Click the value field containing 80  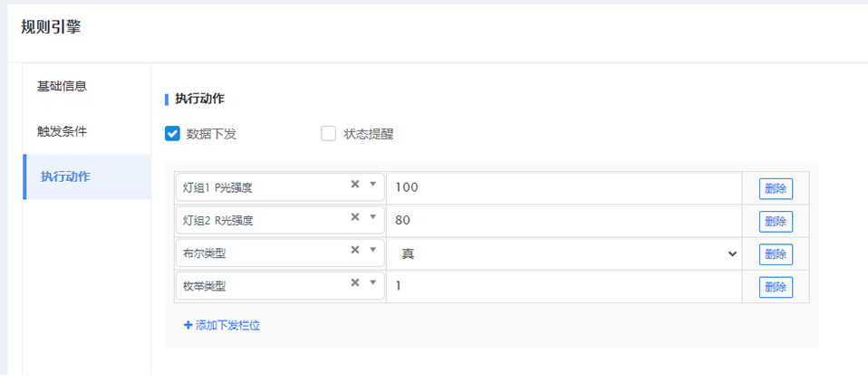[x=564, y=221]
